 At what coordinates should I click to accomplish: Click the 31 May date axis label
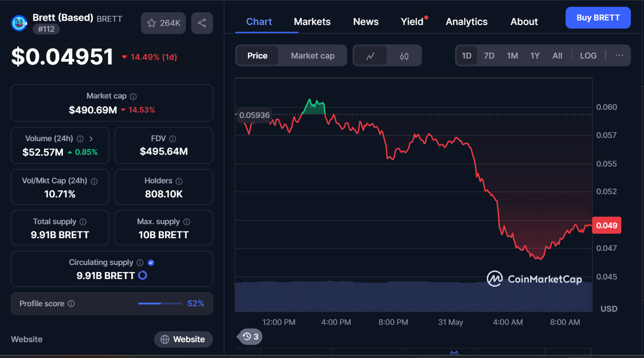450,322
